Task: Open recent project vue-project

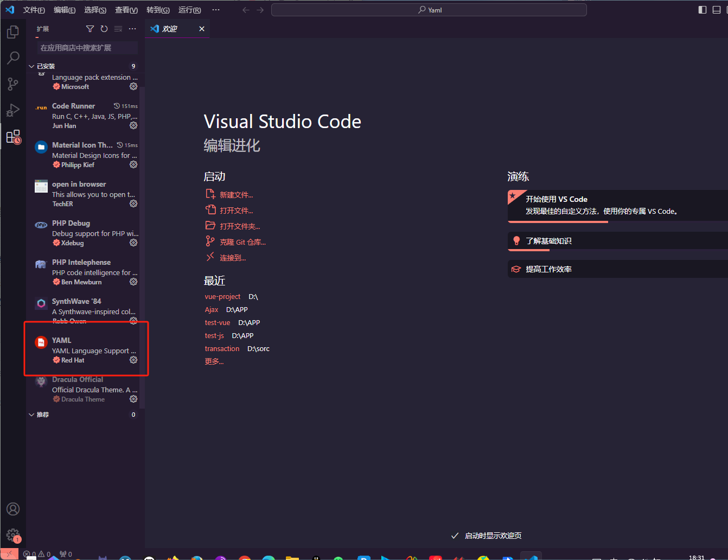Action: click(x=222, y=297)
